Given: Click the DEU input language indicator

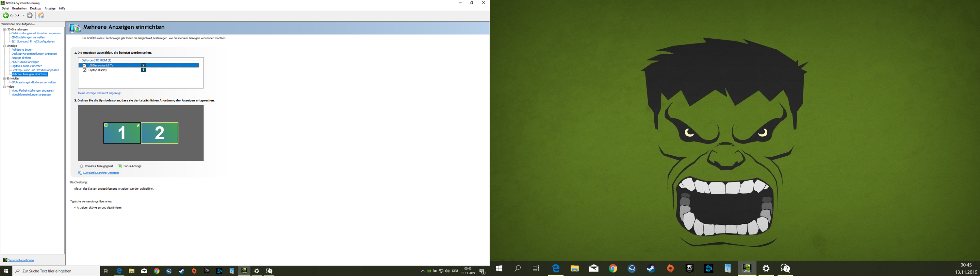Looking at the screenshot, I should click(x=455, y=271).
